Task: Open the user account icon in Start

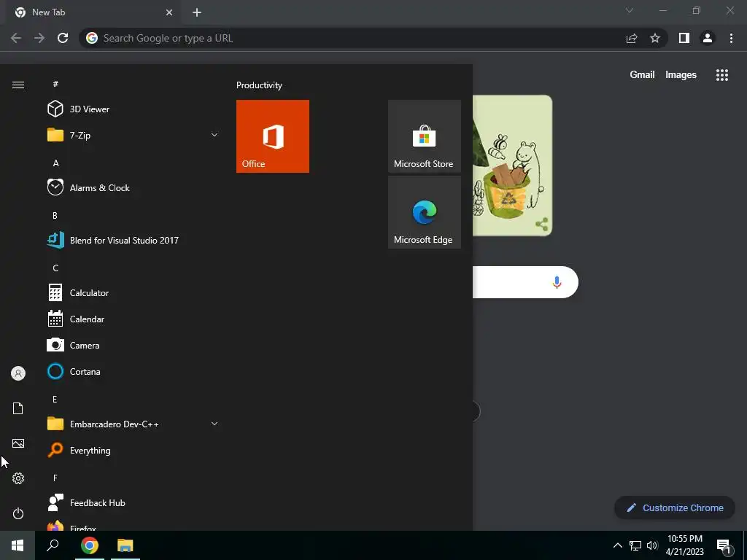Action: pyautogui.click(x=18, y=373)
